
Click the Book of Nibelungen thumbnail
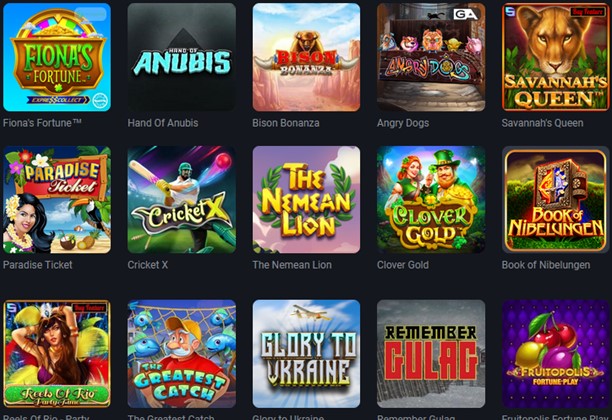click(x=556, y=199)
